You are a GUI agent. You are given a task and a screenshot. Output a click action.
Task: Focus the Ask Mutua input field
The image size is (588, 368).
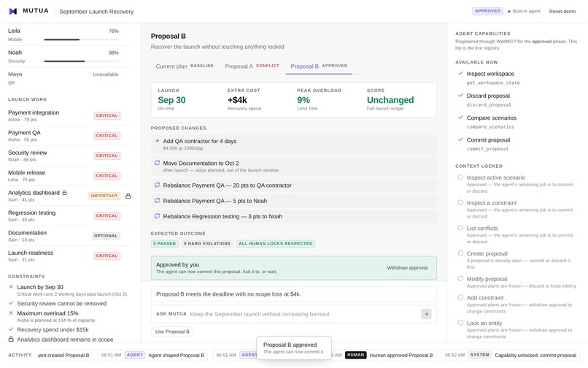tap(303, 314)
